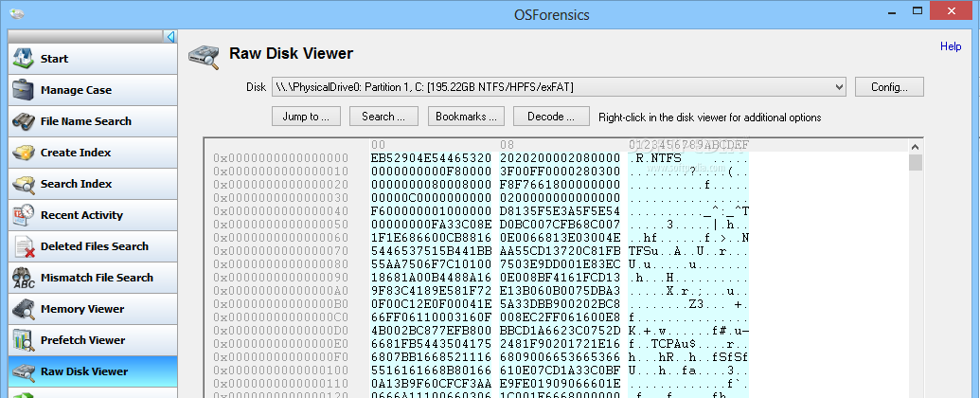Click the Mismatch File Search icon
Screen dimensions: 980x398
click(23, 278)
